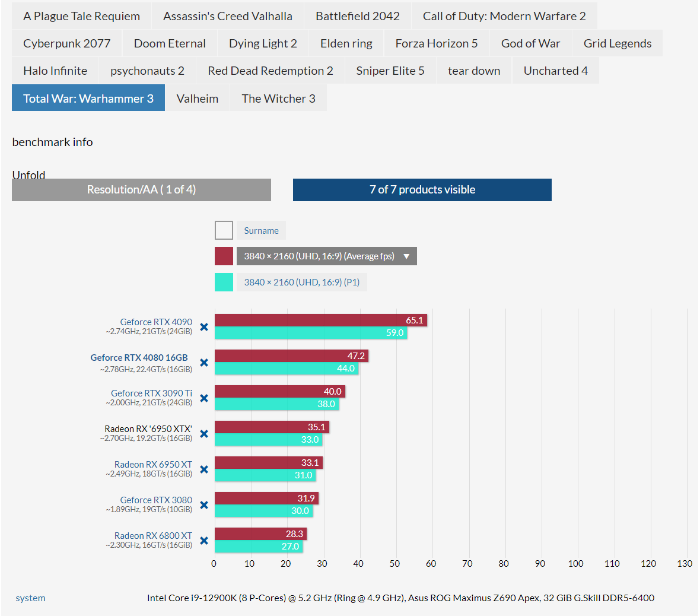
Task: Expand the Resolution/AA (1 of 4) selector
Action: point(141,190)
